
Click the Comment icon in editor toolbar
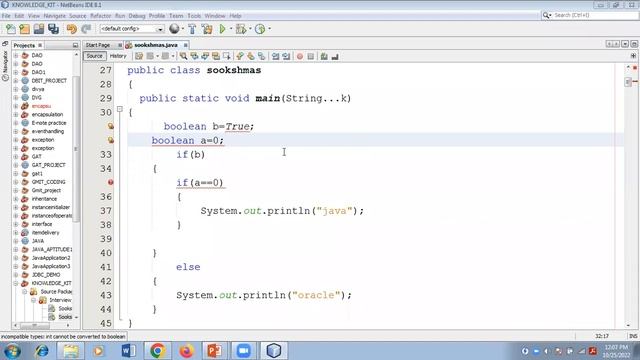(324, 56)
